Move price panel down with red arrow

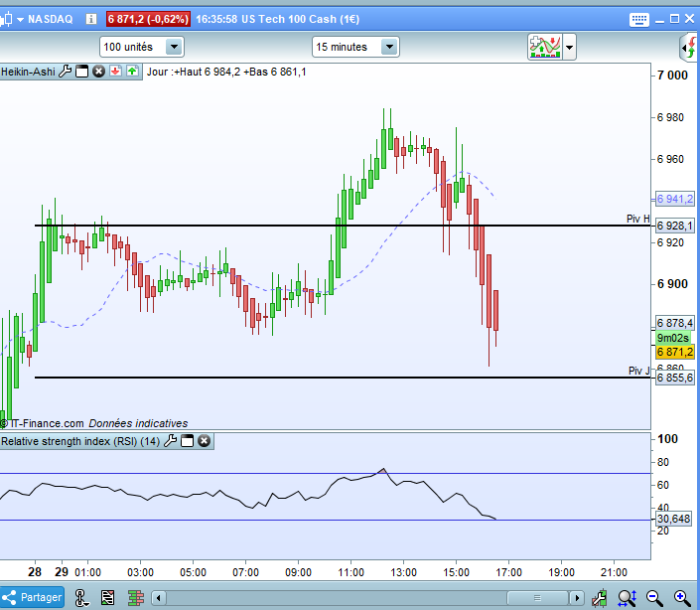(115, 72)
